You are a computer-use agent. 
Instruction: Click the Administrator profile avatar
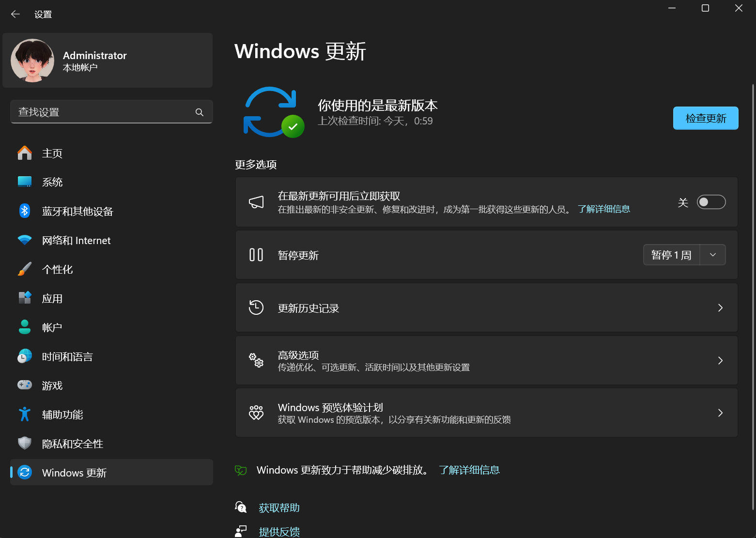[x=32, y=61]
